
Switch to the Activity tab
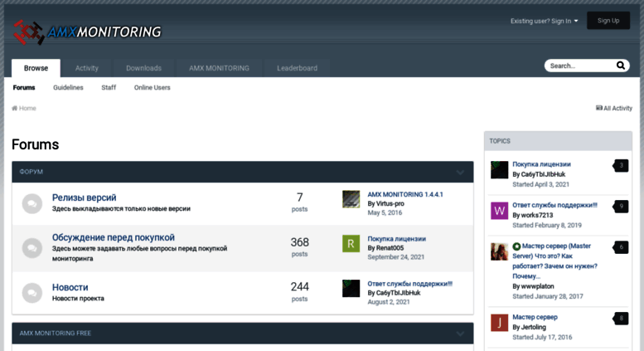point(87,68)
